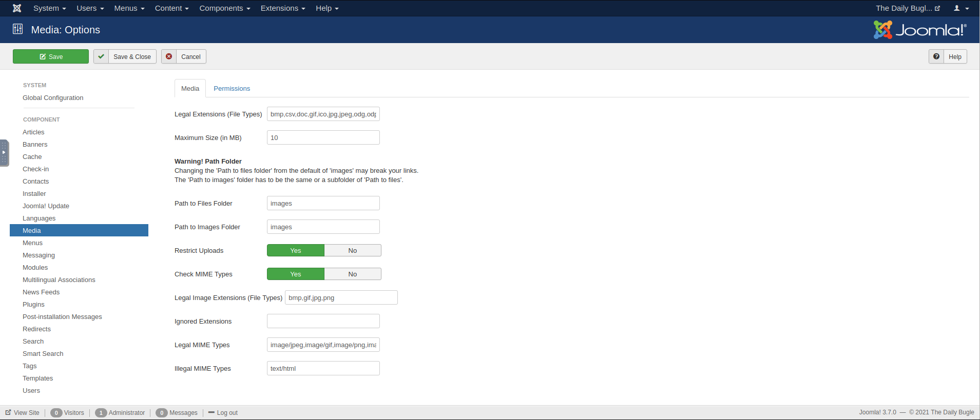
Task: Open the Extensions dropdown menu
Action: [x=283, y=8]
